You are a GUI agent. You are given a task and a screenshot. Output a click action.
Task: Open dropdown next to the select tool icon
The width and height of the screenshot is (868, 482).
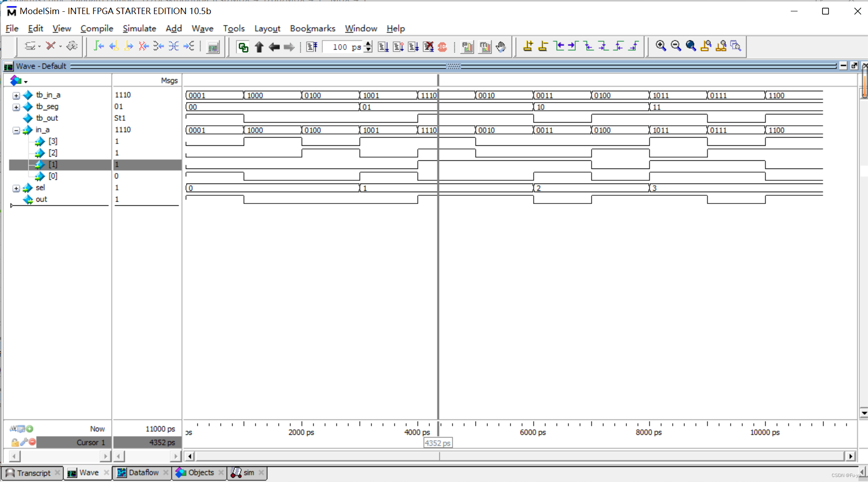39,46
